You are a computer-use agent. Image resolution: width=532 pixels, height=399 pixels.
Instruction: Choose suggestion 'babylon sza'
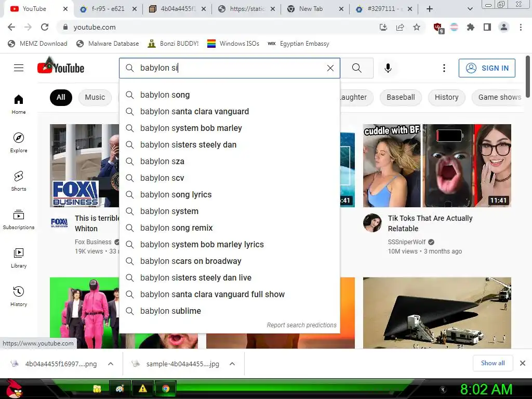[x=230, y=162]
